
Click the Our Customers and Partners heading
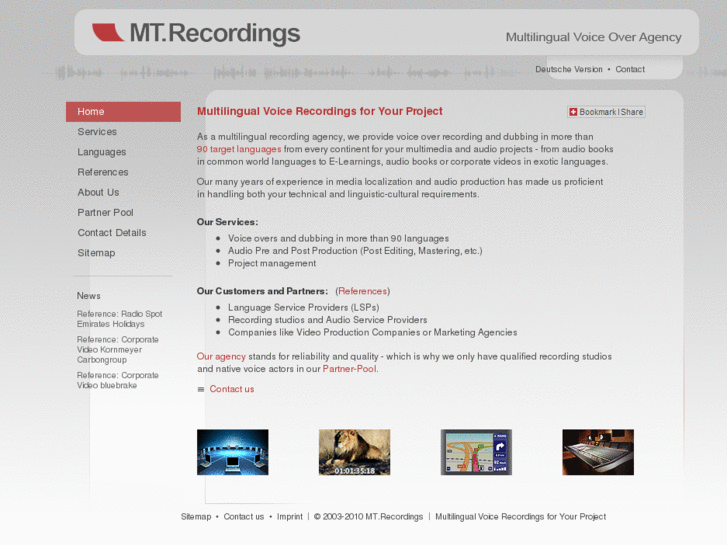(262, 291)
